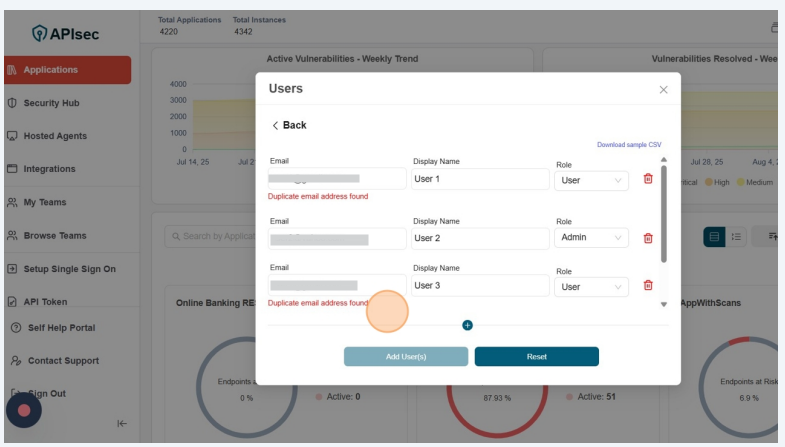Edit the User 3 display name field
Viewport: 785px width, 447px height.
coord(480,285)
